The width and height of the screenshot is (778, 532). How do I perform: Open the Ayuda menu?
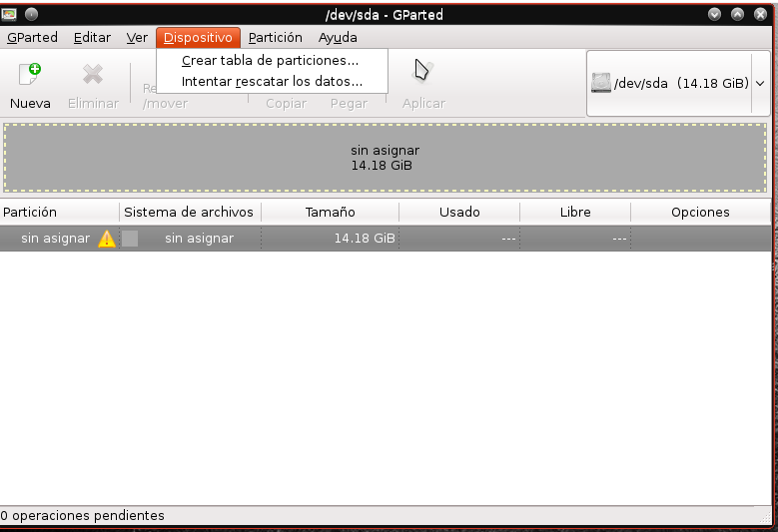pos(338,38)
